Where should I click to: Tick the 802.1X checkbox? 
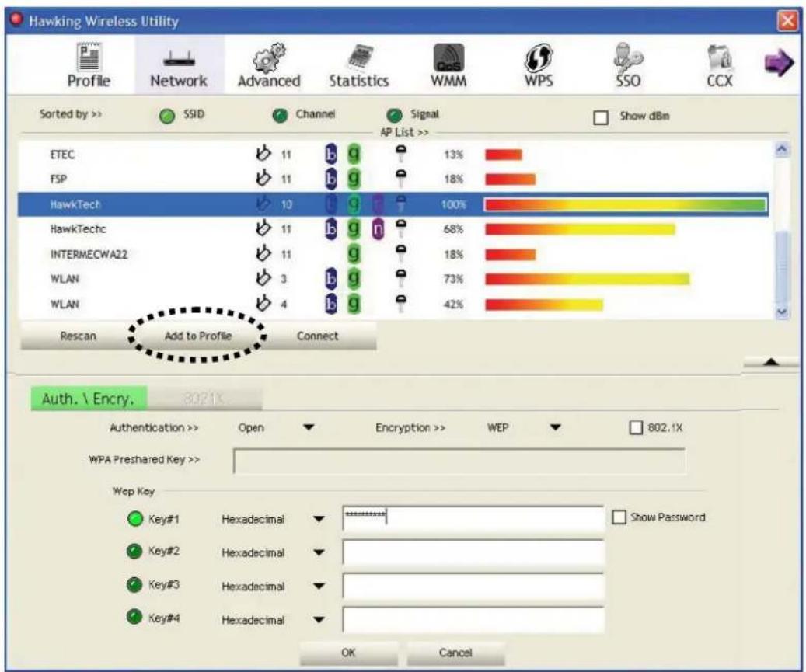tap(636, 427)
